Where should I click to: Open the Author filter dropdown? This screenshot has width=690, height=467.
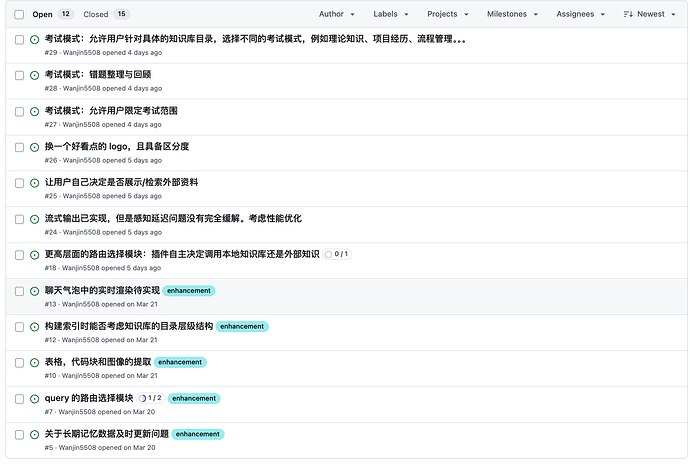tap(337, 14)
